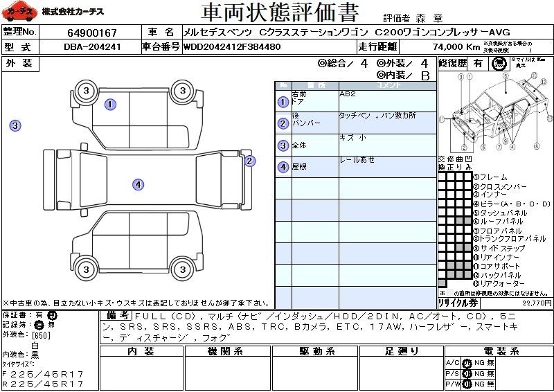Click the 内装 interior grade B
The width and height of the screenshot is (554, 392).
point(425,75)
